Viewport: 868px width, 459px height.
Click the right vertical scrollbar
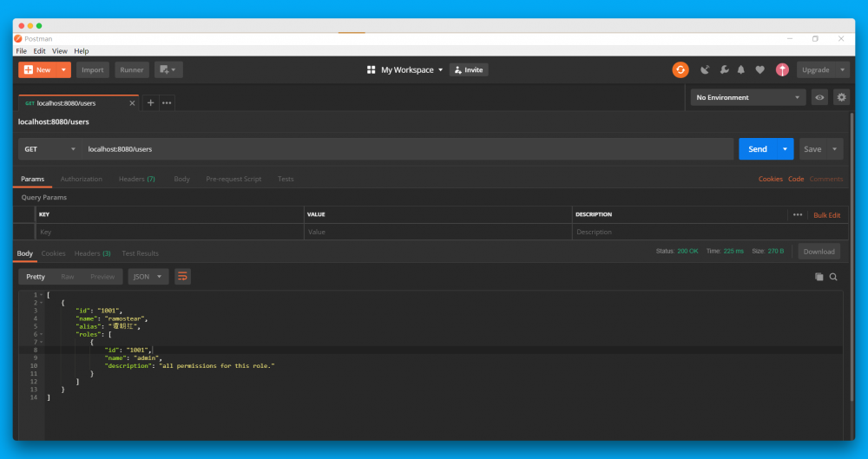852,257
